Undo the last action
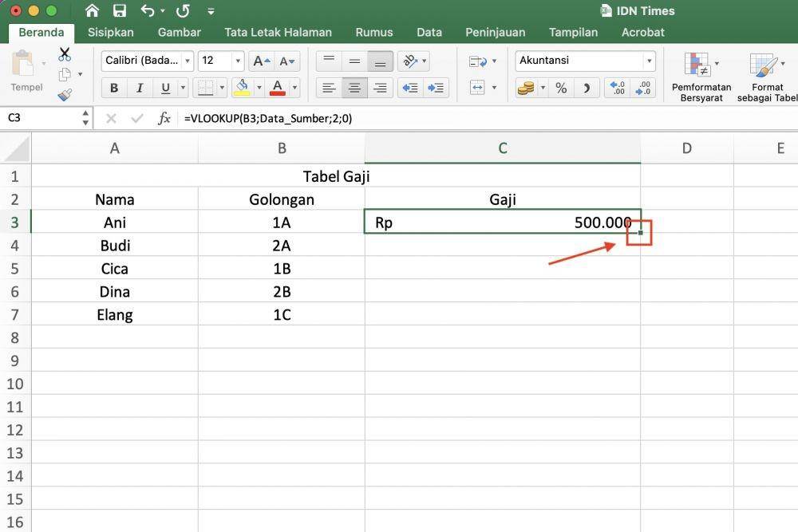 tap(147, 10)
